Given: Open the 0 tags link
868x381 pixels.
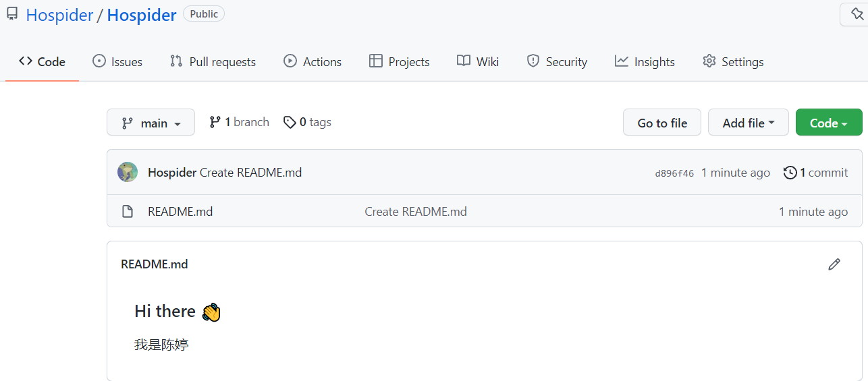Looking at the screenshot, I should click(x=307, y=122).
